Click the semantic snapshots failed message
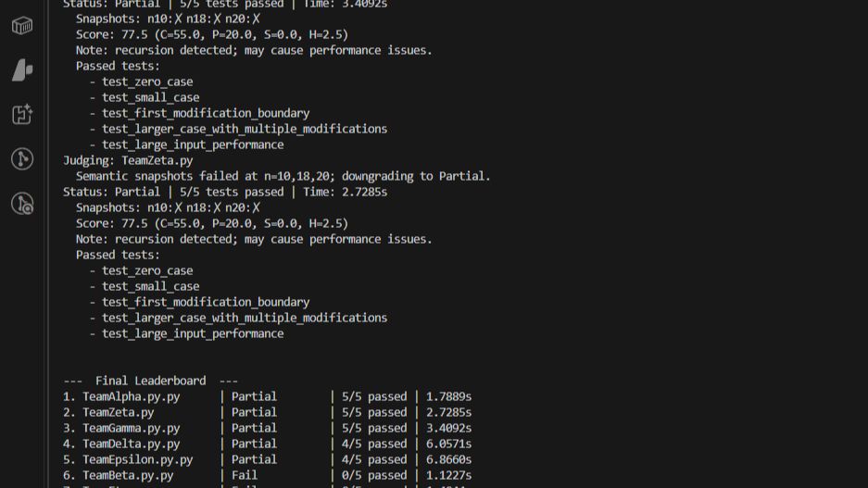 283,176
